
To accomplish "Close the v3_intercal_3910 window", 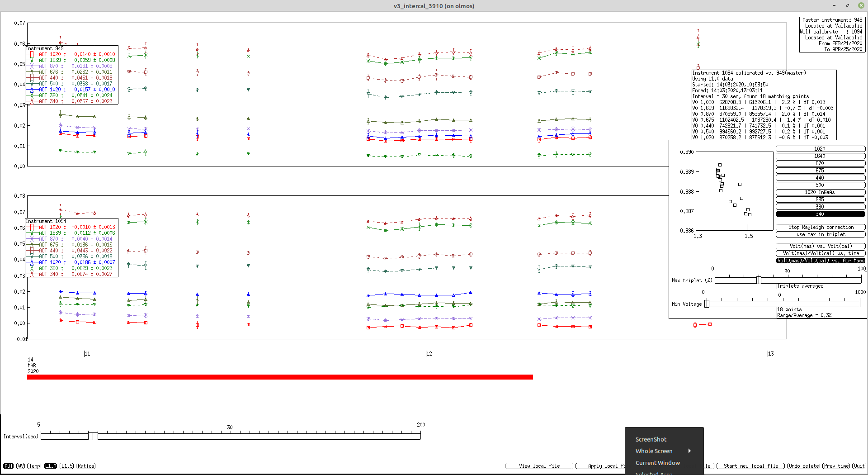I will coord(861,5).
